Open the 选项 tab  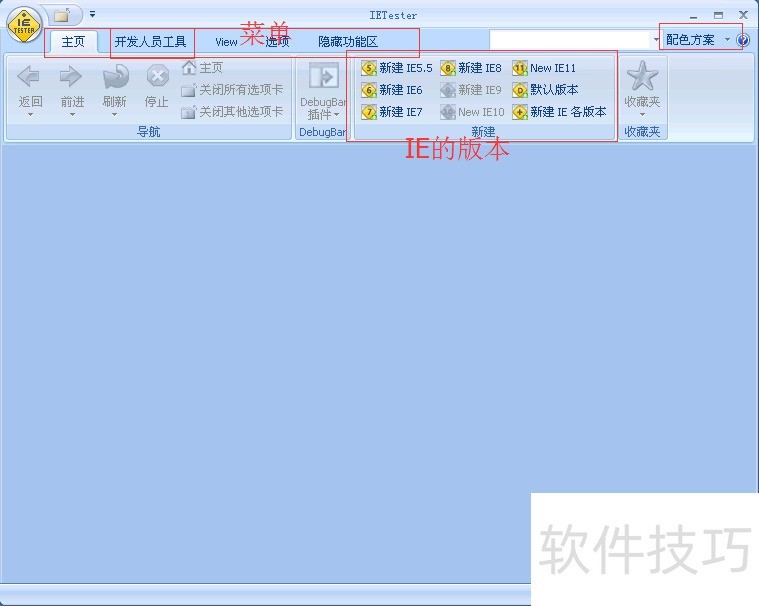[x=277, y=42]
